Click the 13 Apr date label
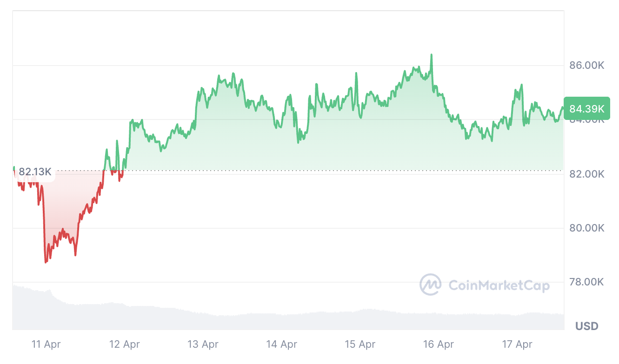 click(x=203, y=344)
